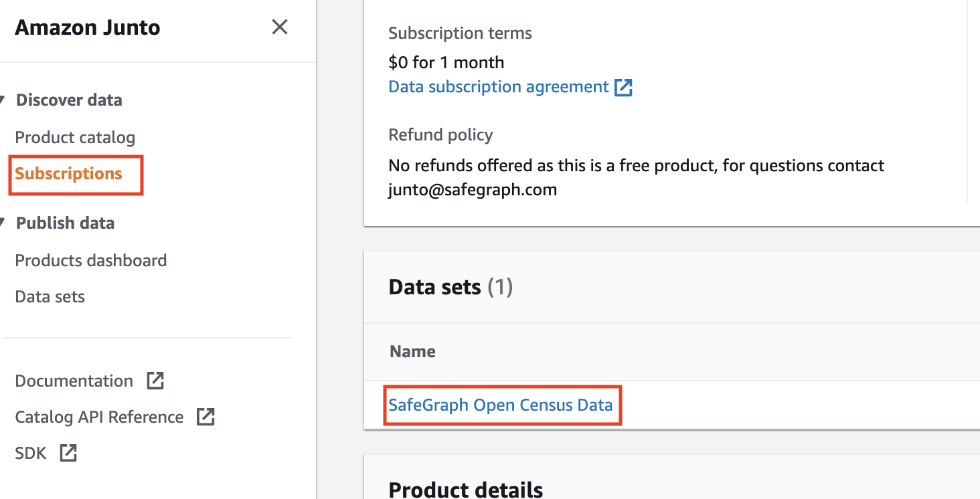980x499 pixels.
Task: Click external-link icon next to SDK
Action: tap(68, 453)
